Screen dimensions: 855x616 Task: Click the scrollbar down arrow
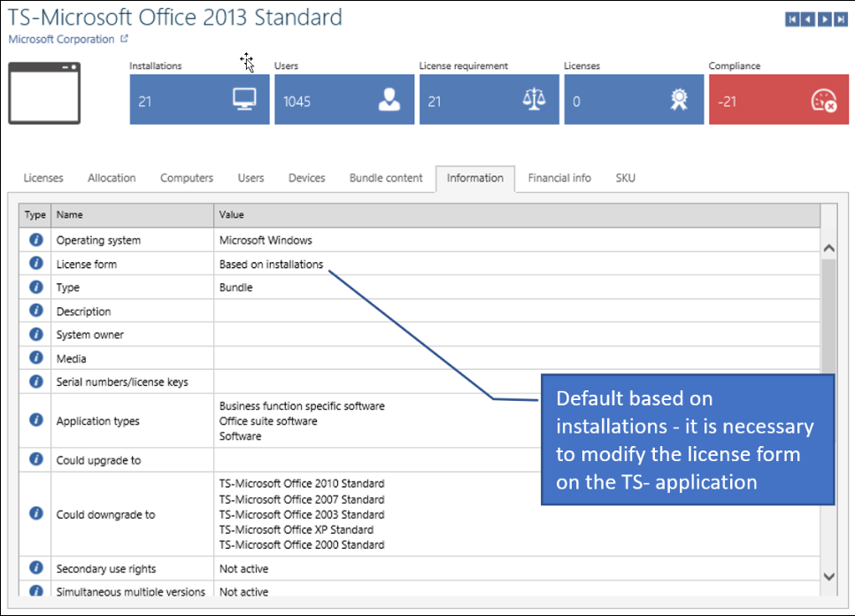(830, 576)
